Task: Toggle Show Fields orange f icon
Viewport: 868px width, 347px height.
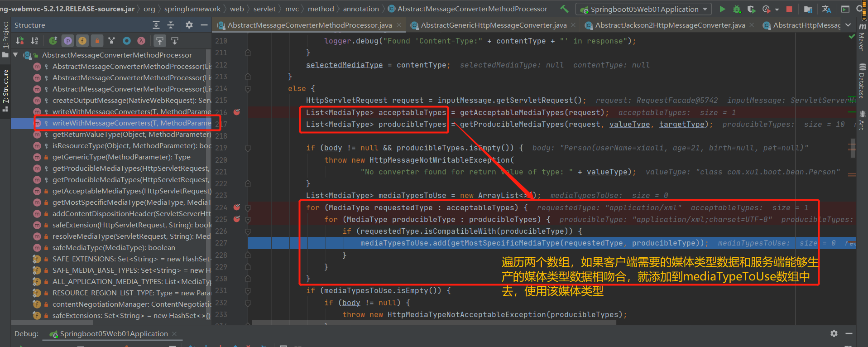Action: (x=82, y=41)
